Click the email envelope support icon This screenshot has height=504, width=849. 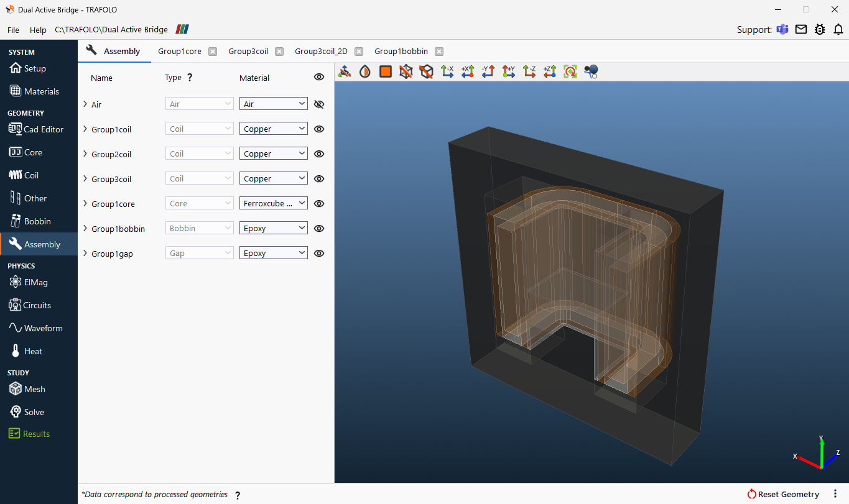pos(801,29)
